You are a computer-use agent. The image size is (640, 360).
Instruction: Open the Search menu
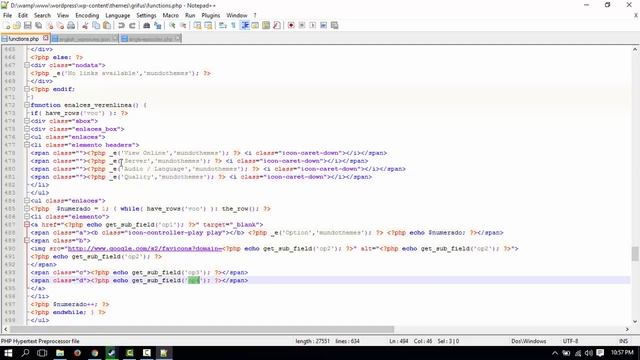click(42, 15)
